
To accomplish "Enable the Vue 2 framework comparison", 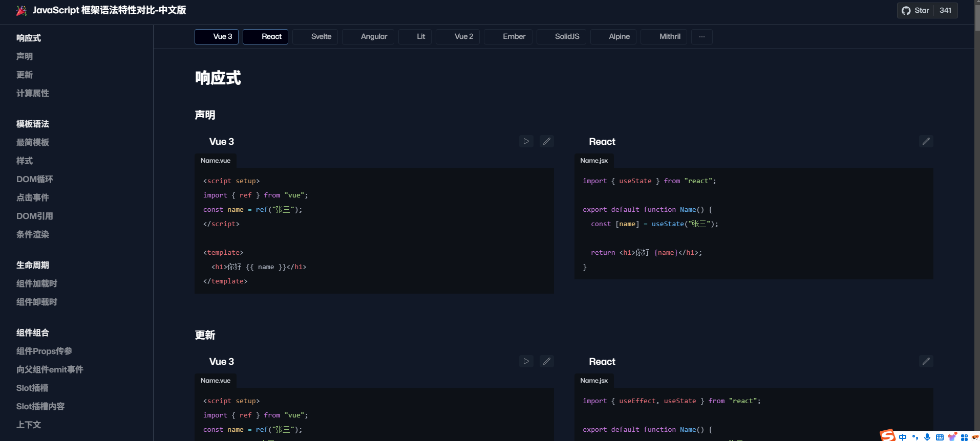I will click(x=458, y=37).
